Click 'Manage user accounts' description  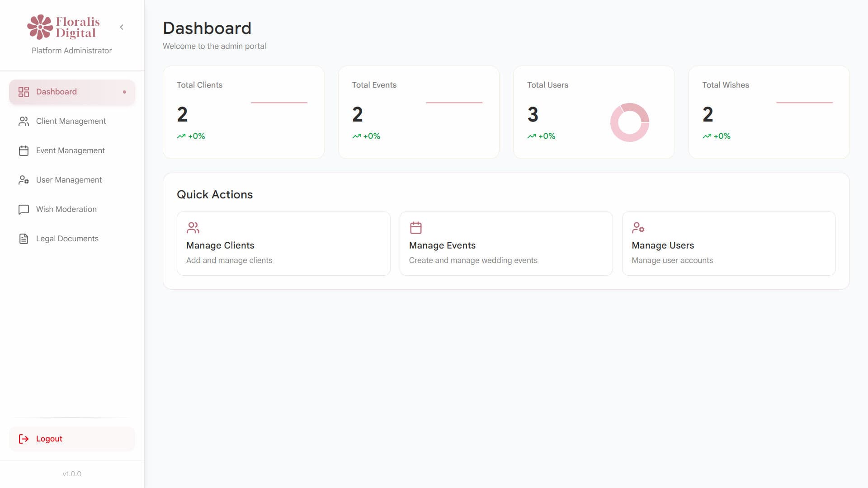672,260
